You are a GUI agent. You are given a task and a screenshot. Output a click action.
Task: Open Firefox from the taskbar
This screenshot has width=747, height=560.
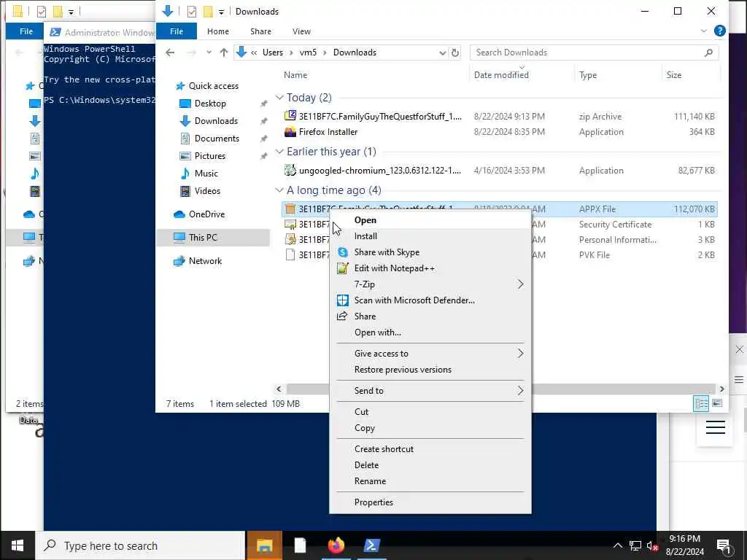click(336, 545)
